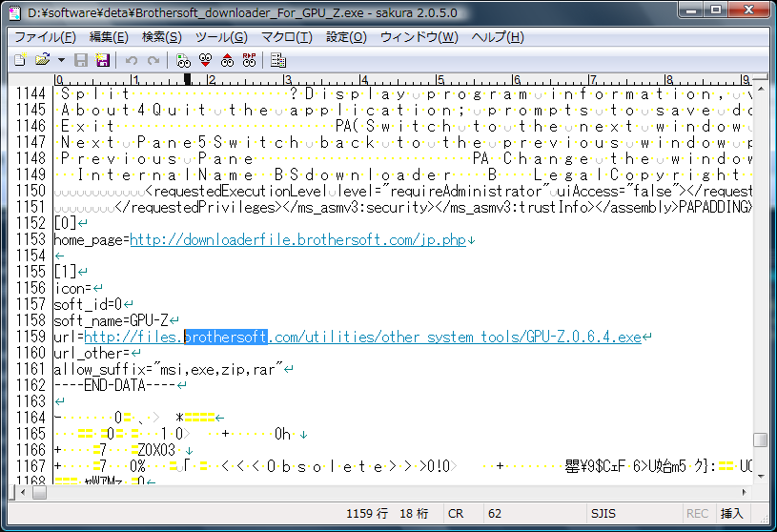Screen dimensions: 777x532
Task: Click the vertical scrollbar down arrow
Action: tap(760, 477)
